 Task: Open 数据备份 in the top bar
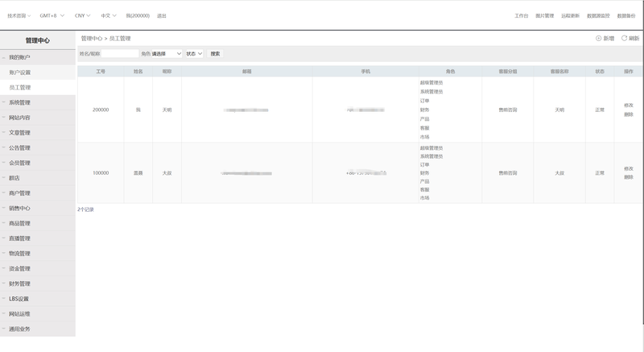(x=626, y=15)
